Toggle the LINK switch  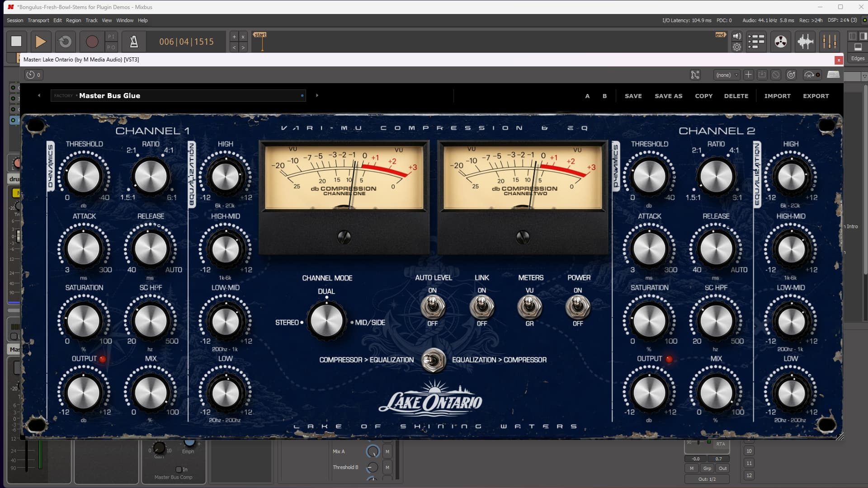click(x=482, y=307)
